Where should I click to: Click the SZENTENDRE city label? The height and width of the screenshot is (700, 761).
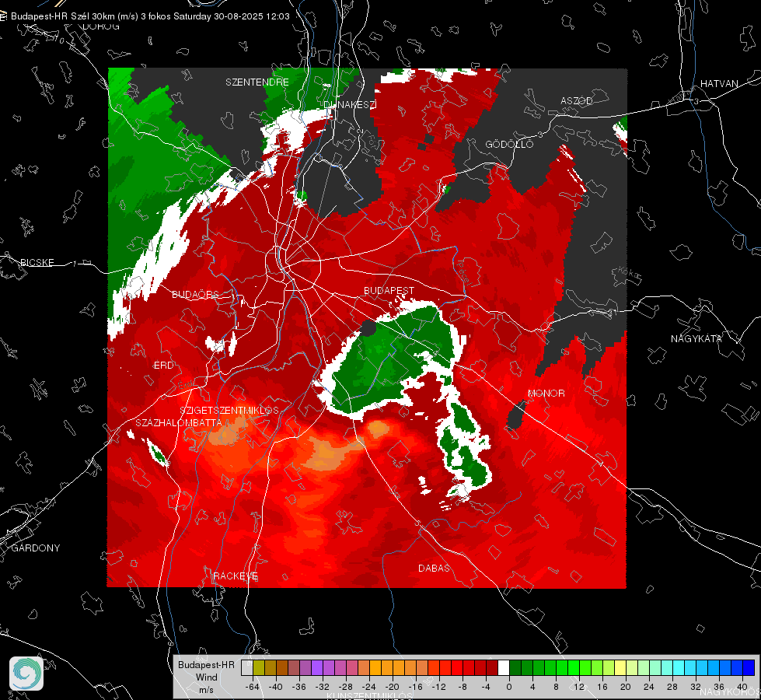[x=257, y=82]
